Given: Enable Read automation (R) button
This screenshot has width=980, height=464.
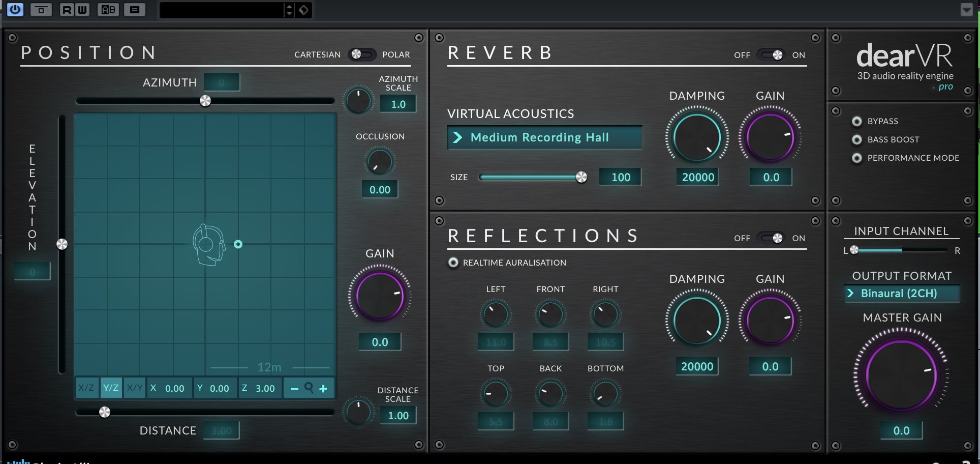Looking at the screenshot, I should [x=67, y=10].
